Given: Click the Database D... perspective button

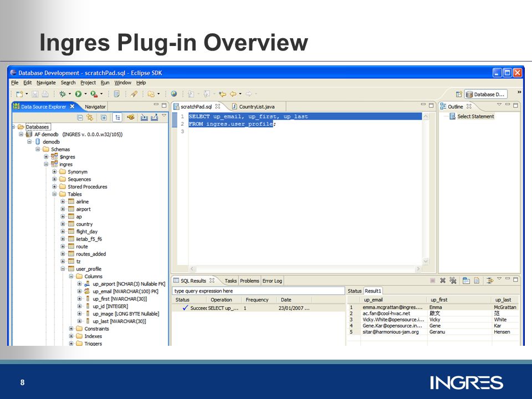Looking at the screenshot, I should coord(485,94).
